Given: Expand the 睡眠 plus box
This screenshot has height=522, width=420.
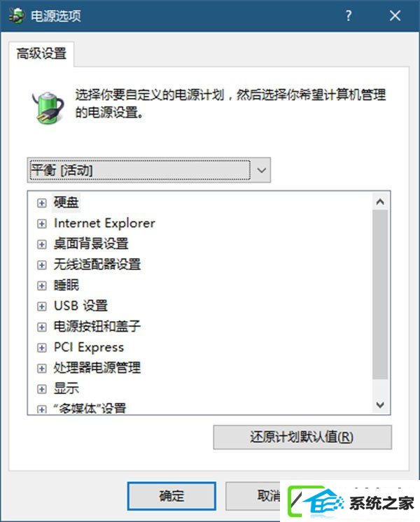Looking at the screenshot, I should [x=41, y=285].
